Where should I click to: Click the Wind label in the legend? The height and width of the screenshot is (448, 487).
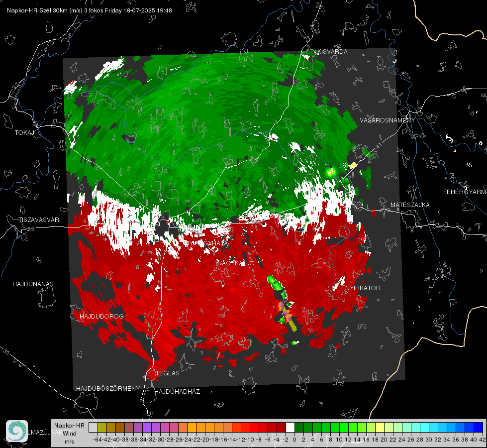(70, 434)
